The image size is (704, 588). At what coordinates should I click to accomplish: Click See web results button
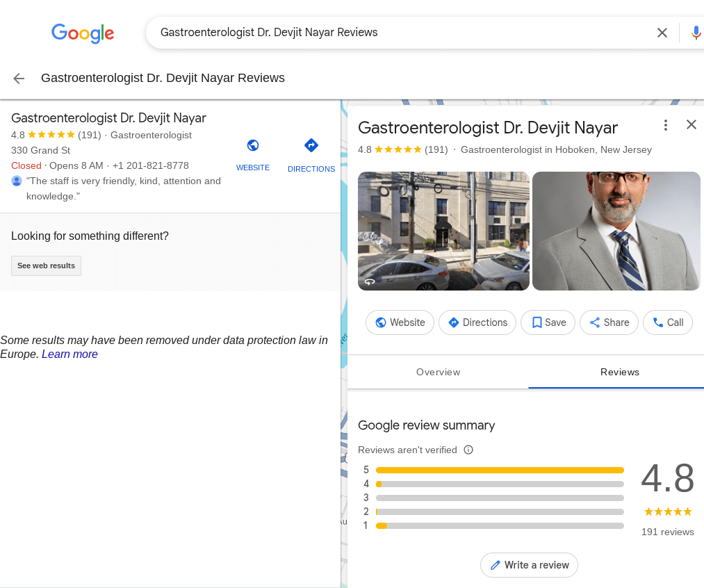point(46,266)
